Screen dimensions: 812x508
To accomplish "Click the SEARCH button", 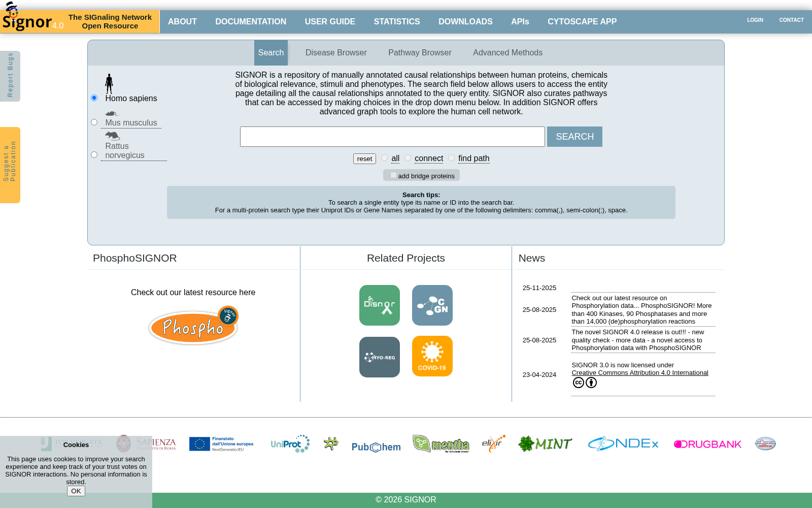I will pos(574,137).
